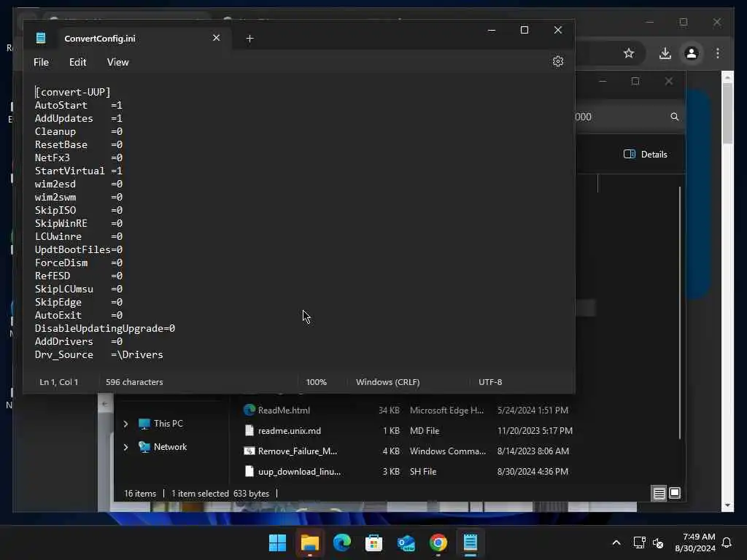Close the ConvertConfig.ini tab
The image size is (747, 560).
(216, 38)
